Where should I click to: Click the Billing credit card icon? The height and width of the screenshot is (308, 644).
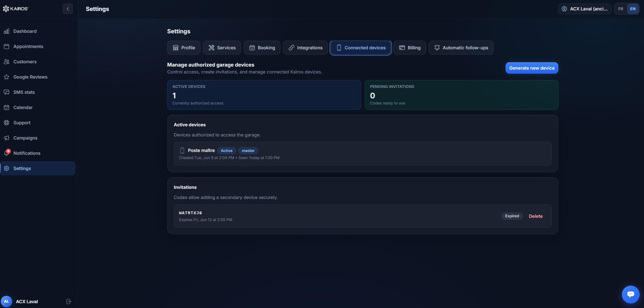(402, 48)
